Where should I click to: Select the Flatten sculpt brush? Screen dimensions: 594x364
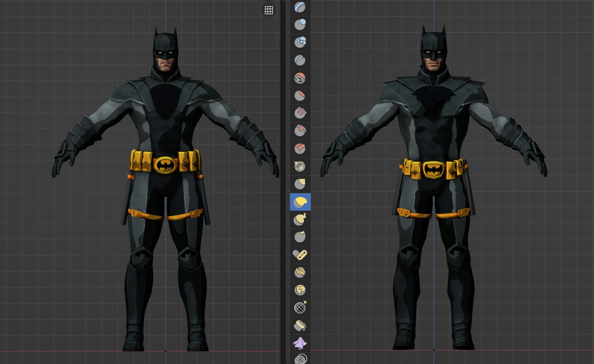300,96
